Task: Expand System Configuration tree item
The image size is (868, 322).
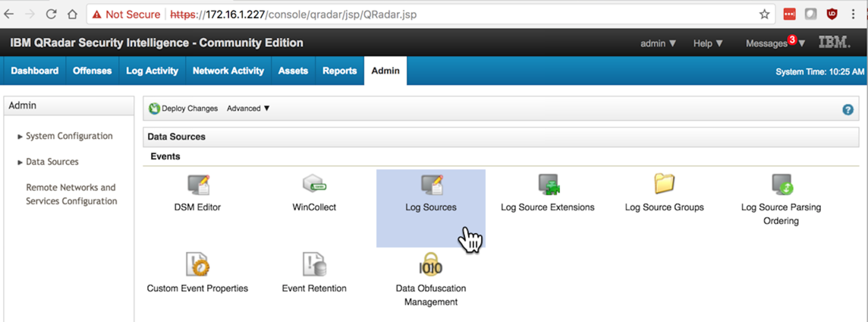Action: (x=68, y=137)
